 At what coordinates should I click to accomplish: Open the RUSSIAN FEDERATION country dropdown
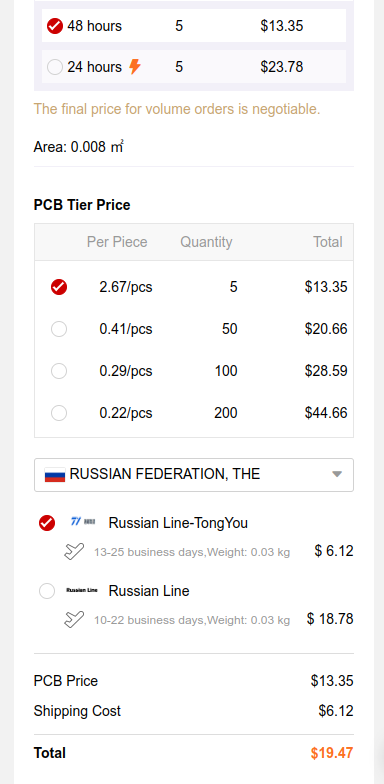pyautogui.click(x=194, y=474)
